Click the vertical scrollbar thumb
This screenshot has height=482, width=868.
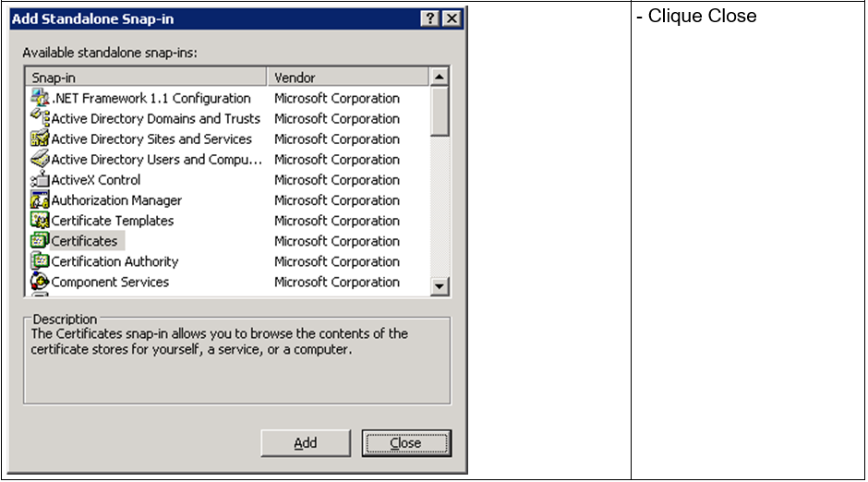[x=440, y=111]
